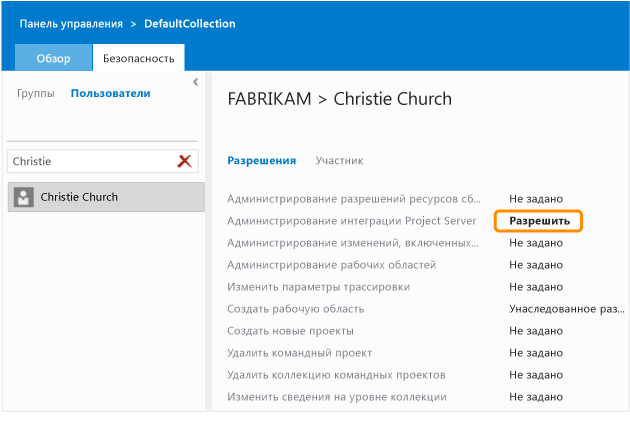Click Christie Church's user avatar icon
Screen dimensions: 630x427
[x=22, y=198]
